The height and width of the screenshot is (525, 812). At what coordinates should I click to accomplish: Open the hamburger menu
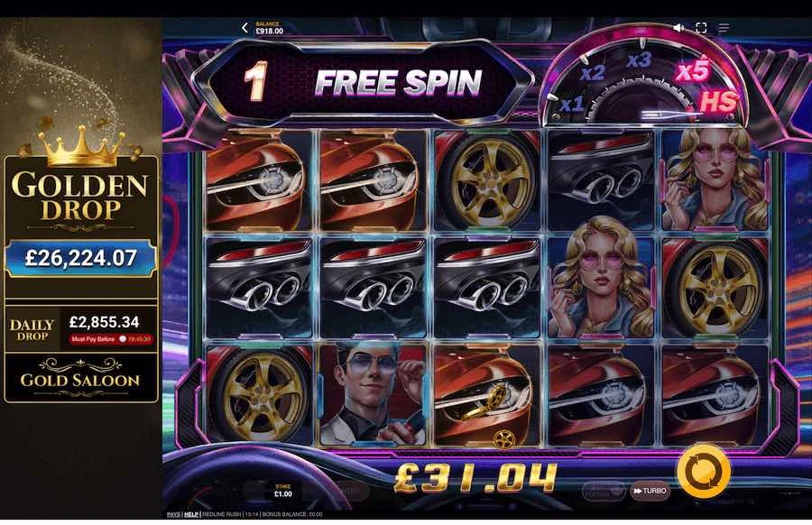click(x=724, y=28)
